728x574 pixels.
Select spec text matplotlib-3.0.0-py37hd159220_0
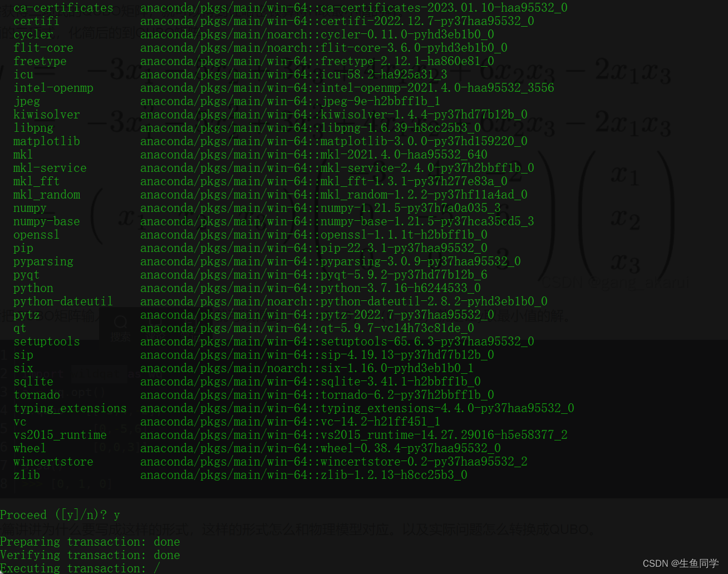[x=424, y=141]
